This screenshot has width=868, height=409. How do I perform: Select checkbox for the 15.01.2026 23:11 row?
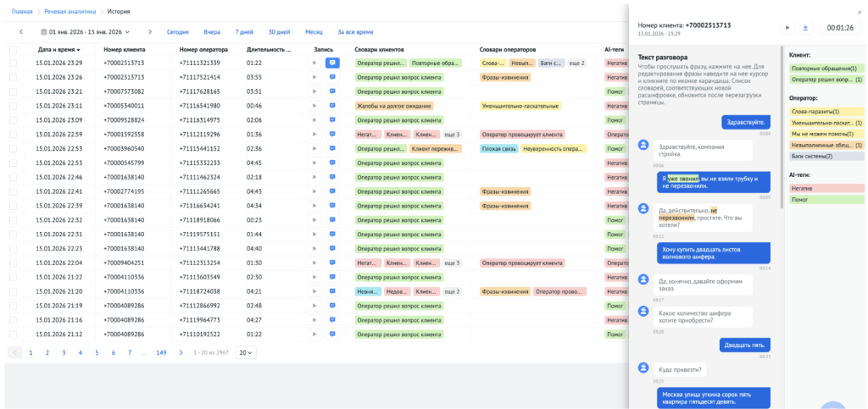click(14, 106)
